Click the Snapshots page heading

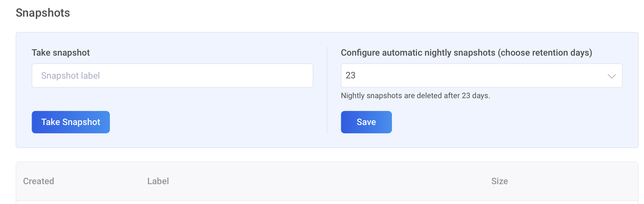(x=43, y=13)
